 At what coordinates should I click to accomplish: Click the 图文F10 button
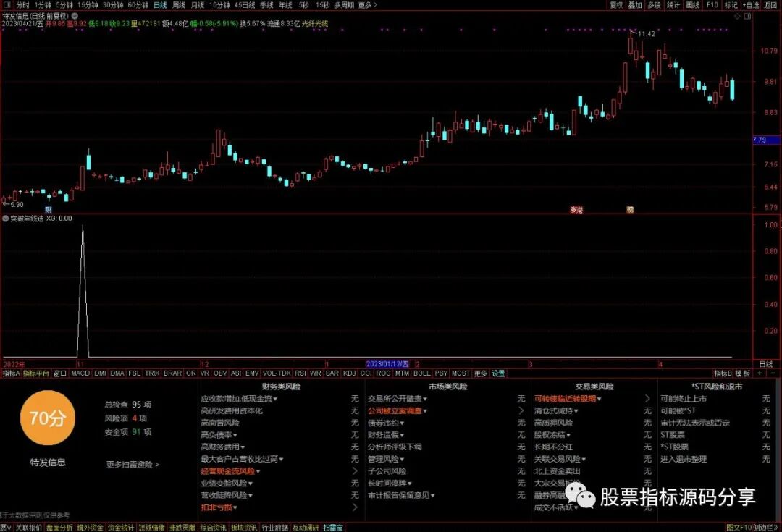point(739,528)
